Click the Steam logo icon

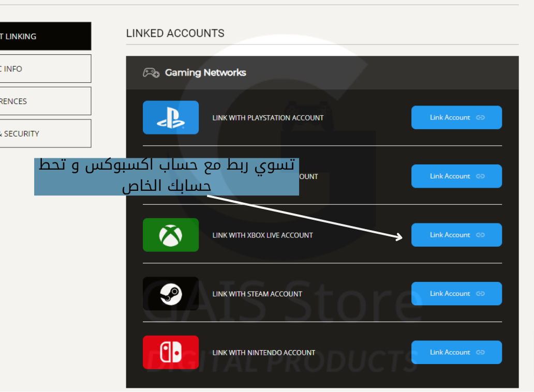tap(170, 294)
